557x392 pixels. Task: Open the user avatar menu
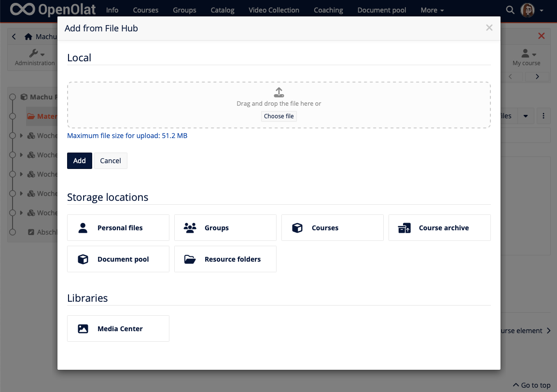click(528, 10)
